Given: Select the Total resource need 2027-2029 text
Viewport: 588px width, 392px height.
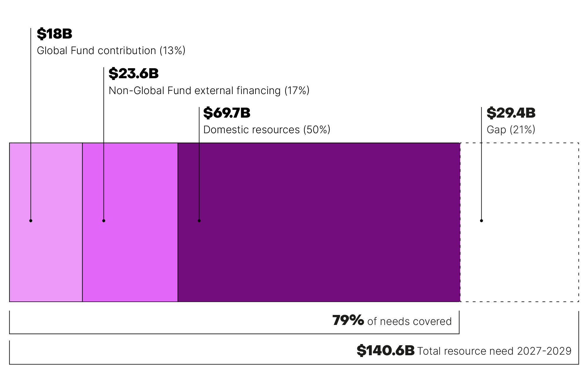Looking at the screenshot, I should click(494, 351).
